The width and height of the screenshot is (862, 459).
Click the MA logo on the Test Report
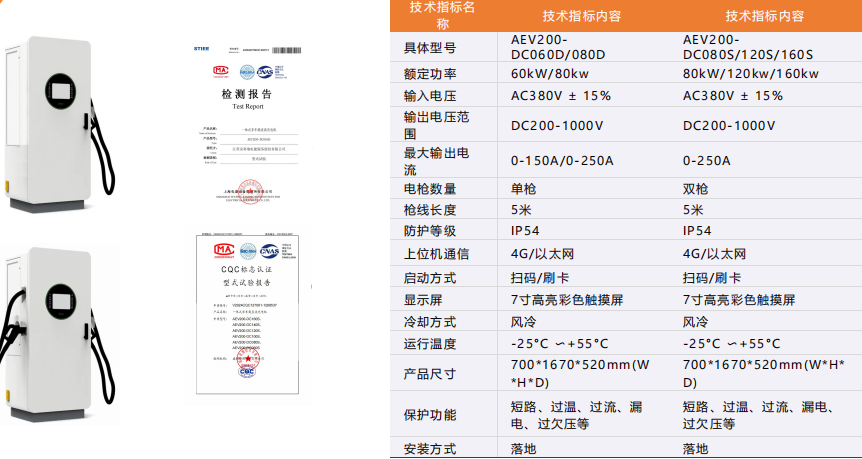(x=220, y=71)
